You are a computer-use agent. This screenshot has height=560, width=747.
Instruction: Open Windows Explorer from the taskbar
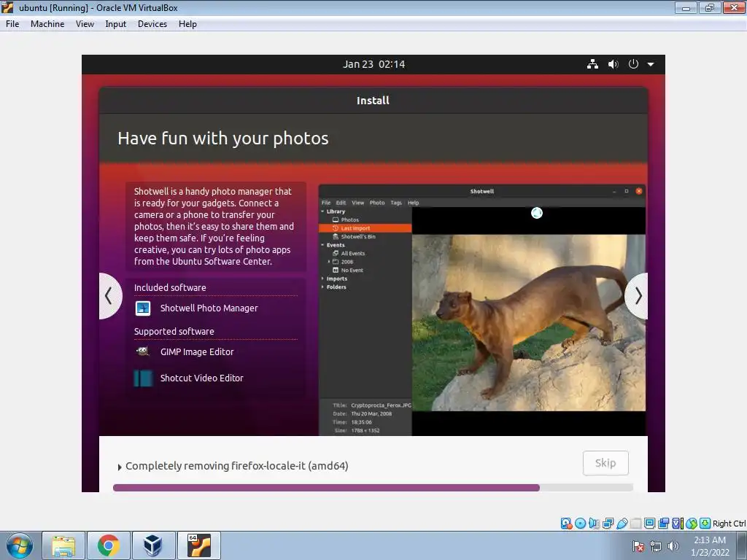coord(63,545)
